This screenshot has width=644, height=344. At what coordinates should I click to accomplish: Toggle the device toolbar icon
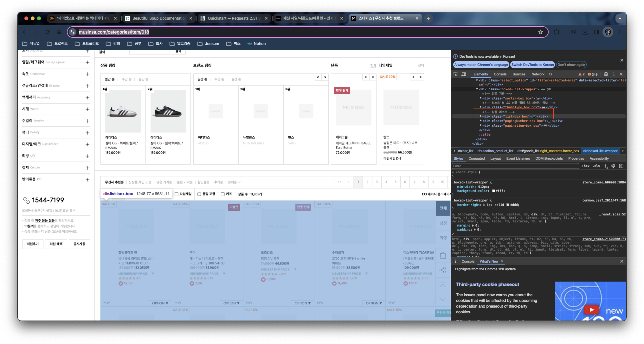[x=464, y=74]
